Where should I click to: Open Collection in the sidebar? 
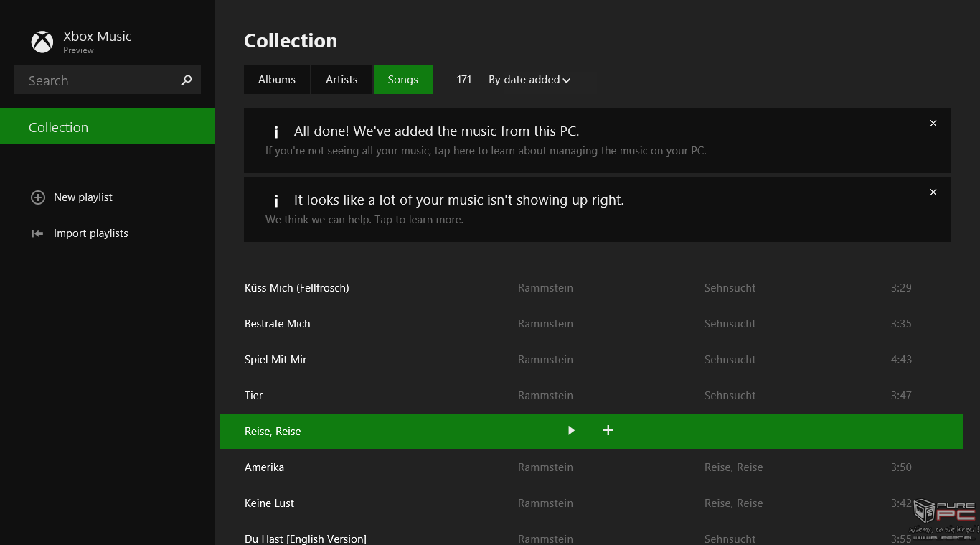(108, 126)
